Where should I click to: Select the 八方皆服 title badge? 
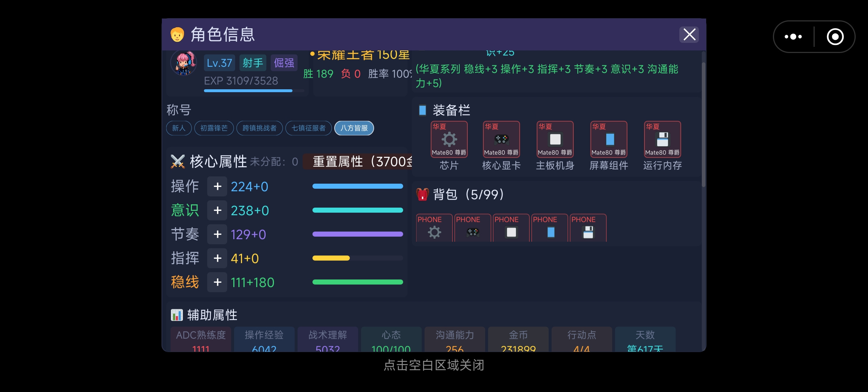pyautogui.click(x=354, y=128)
